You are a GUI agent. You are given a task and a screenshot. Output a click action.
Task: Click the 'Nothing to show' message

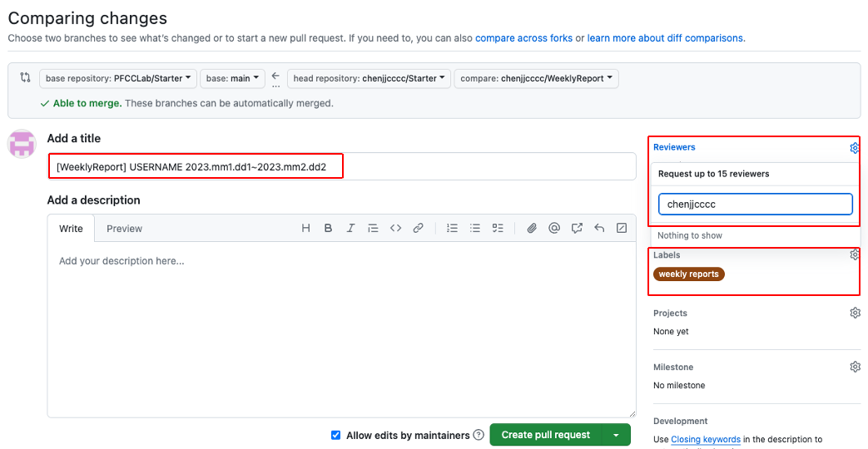[x=690, y=235]
